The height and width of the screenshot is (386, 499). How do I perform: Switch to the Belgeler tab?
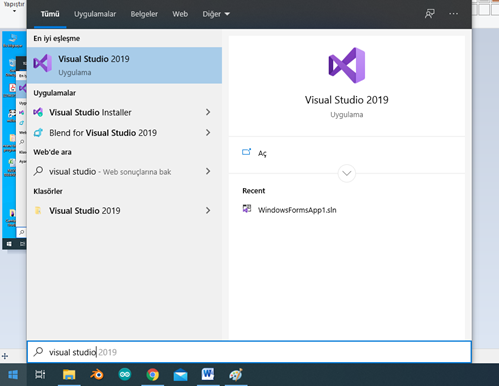[144, 14]
